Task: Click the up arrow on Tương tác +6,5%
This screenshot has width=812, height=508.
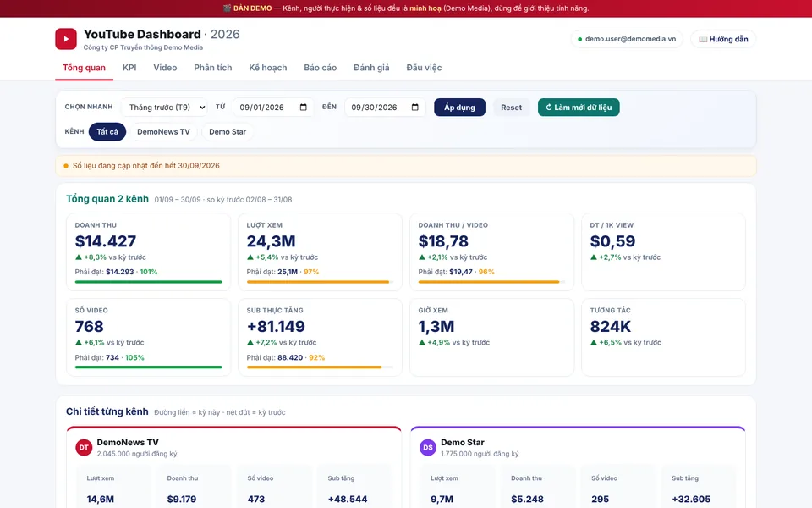Action: [x=594, y=343]
